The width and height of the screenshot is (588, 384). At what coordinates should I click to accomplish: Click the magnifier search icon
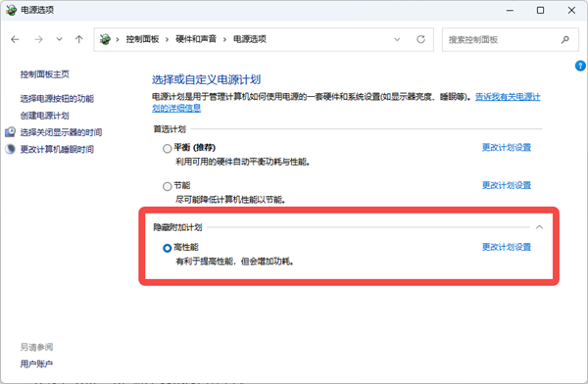(x=565, y=39)
